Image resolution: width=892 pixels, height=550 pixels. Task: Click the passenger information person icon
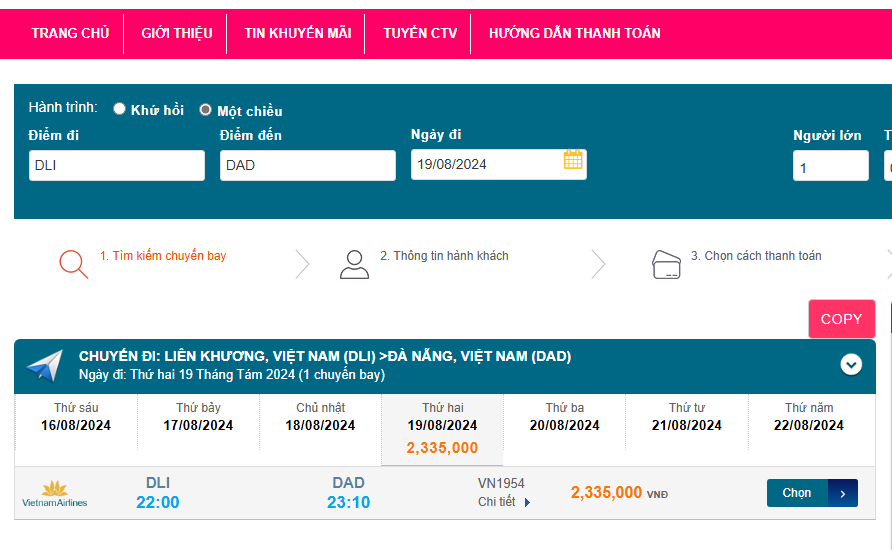coord(354,263)
